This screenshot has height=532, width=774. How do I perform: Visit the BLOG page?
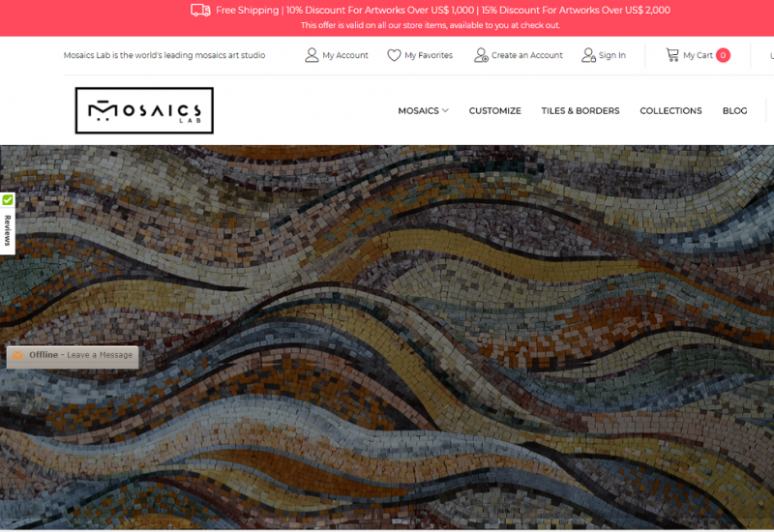[734, 111]
